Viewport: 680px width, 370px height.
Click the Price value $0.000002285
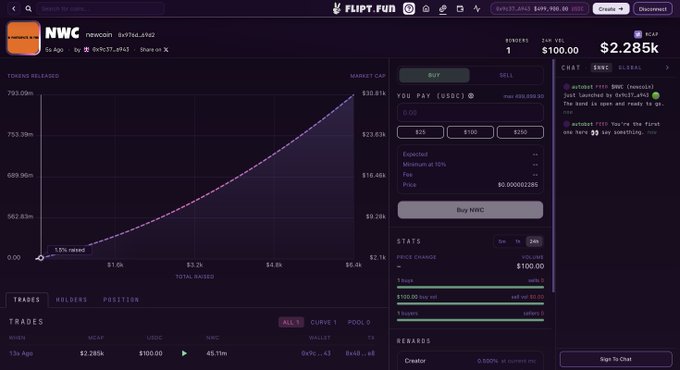click(518, 185)
